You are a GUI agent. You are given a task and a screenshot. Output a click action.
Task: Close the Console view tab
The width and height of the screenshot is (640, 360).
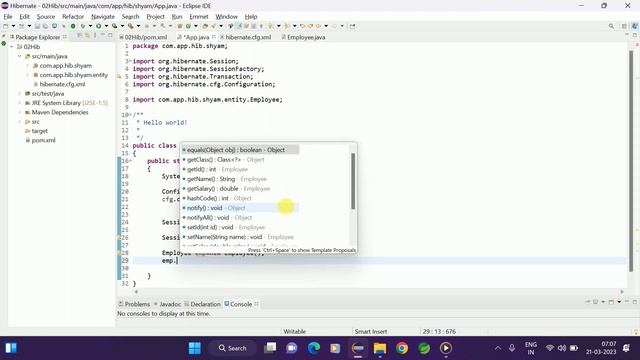click(257, 304)
